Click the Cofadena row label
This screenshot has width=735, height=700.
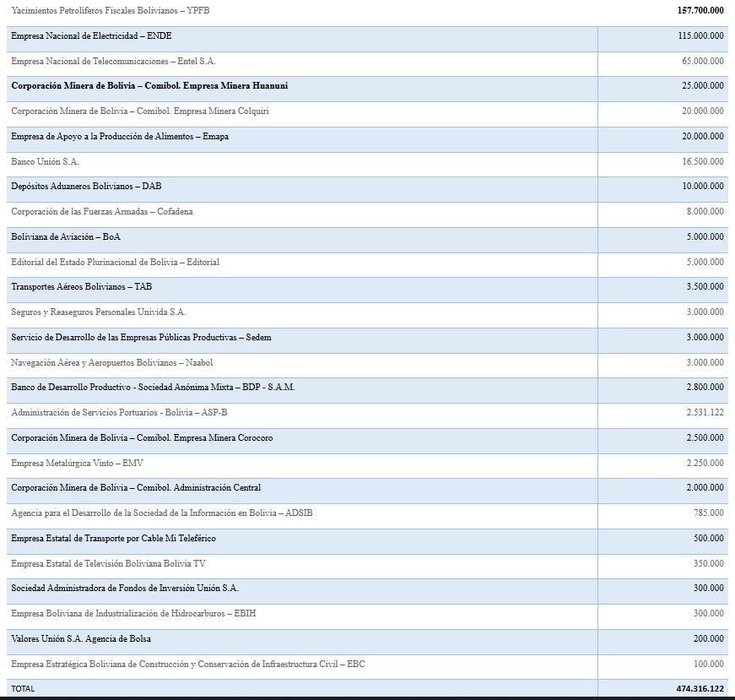point(101,212)
